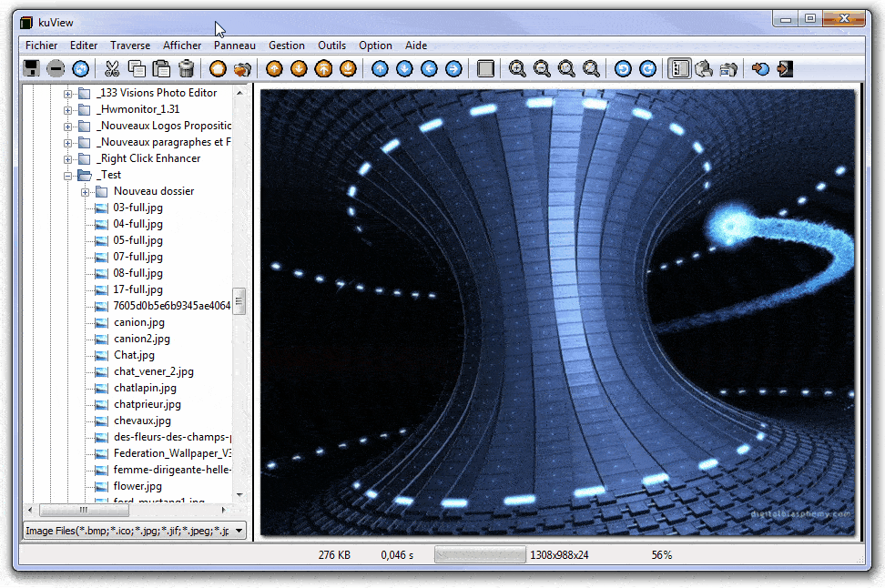Screen dimensions: 885x588
Task: Toggle the folder tree panel button
Action: (x=679, y=69)
